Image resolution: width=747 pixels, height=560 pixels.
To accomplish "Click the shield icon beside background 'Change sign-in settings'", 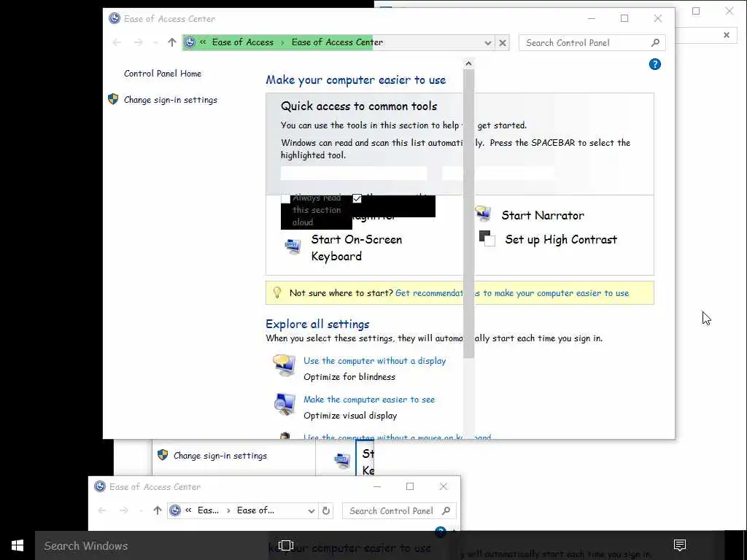I will point(163,455).
